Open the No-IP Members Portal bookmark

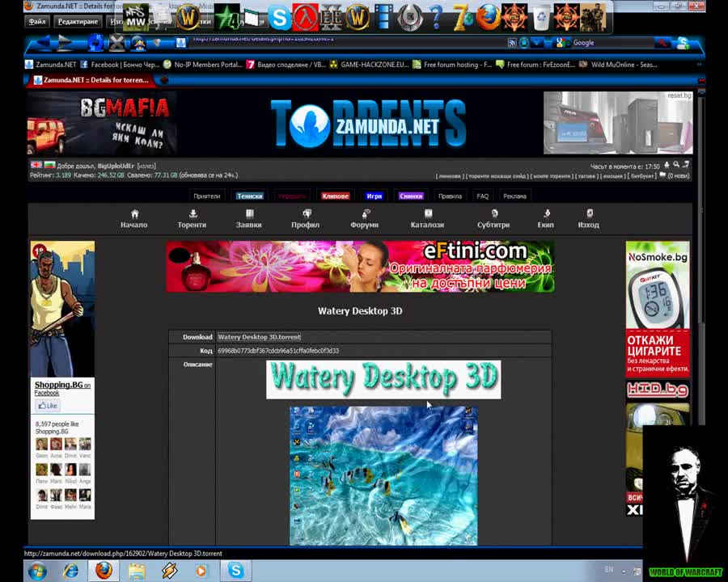[x=203, y=65]
